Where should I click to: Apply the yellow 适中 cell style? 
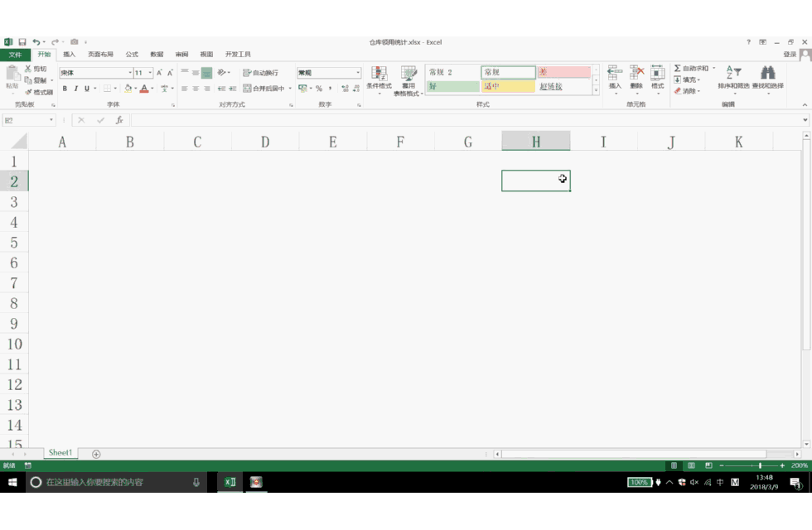(x=509, y=86)
